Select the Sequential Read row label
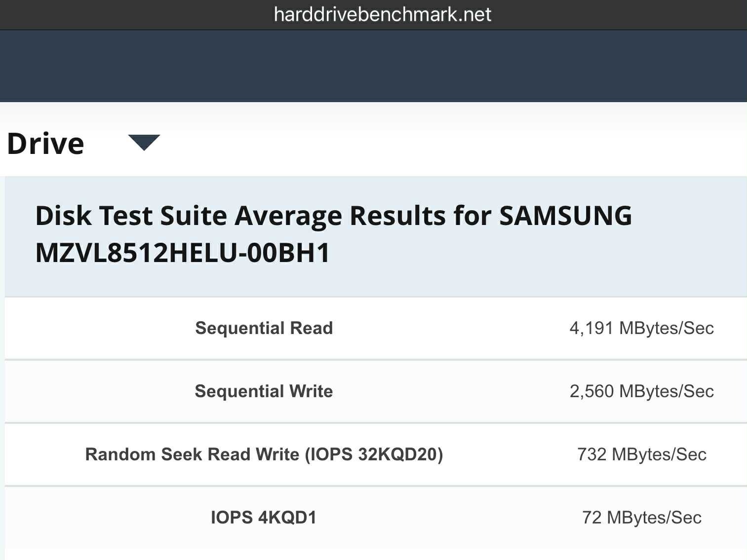The image size is (747, 560). (264, 328)
